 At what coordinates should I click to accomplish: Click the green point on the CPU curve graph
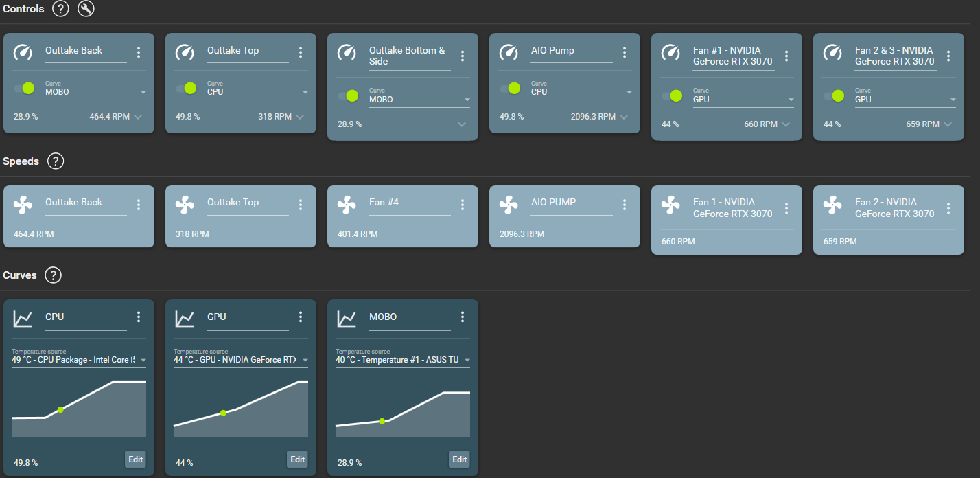pyautogui.click(x=61, y=409)
